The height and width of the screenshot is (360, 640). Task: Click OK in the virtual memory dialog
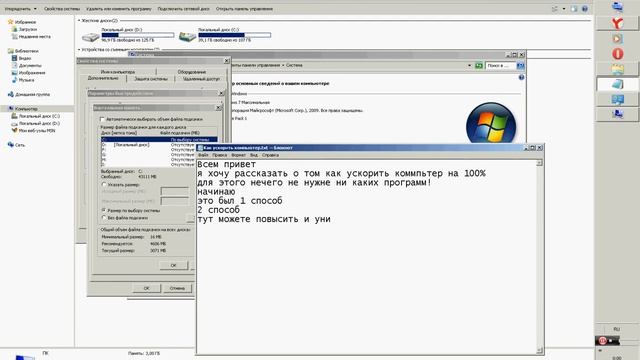[173, 265]
